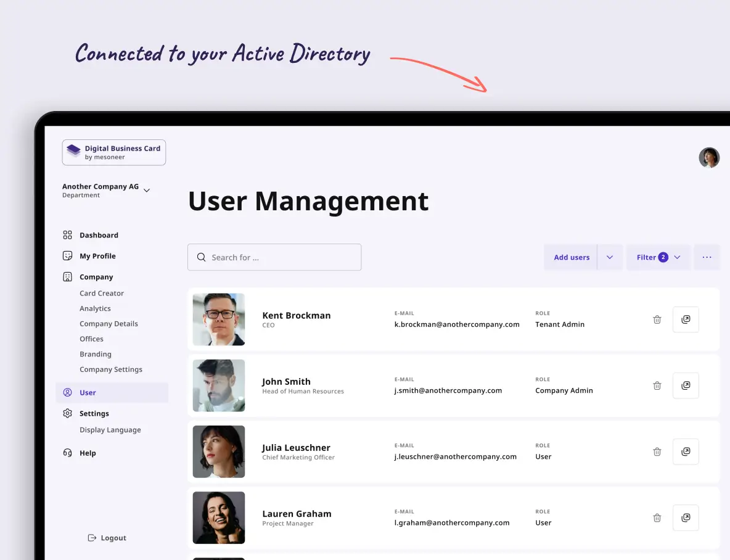Screen dimensions: 730x560
Task: Open Offices submenu item
Action: (x=91, y=339)
